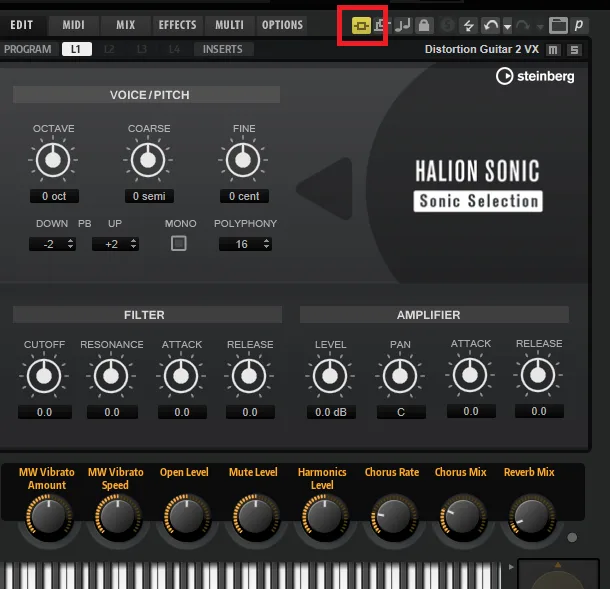This screenshot has width=610, height=589.
Task: Click the filter CUTOFF knob
Action: 44,376
